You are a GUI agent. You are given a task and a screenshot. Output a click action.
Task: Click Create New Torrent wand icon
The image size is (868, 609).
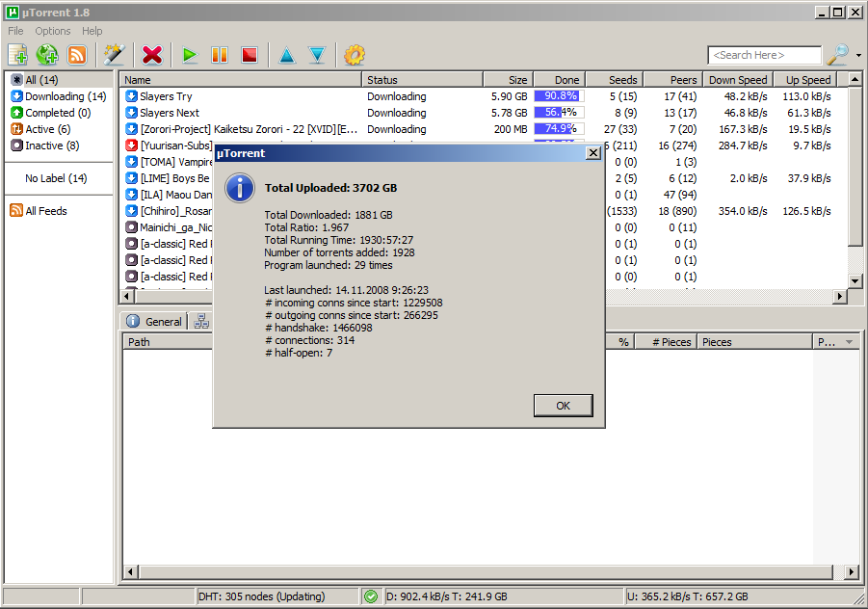click(114, 55)
